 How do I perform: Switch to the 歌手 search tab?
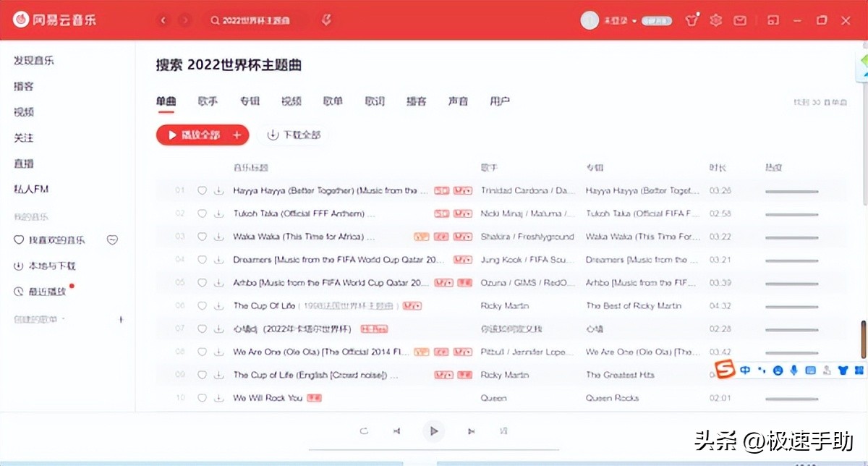tap(208, 101)
